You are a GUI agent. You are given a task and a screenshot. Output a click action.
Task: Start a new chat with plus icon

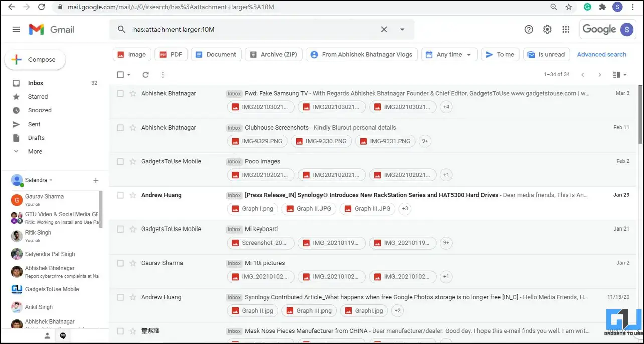point(96,181)
